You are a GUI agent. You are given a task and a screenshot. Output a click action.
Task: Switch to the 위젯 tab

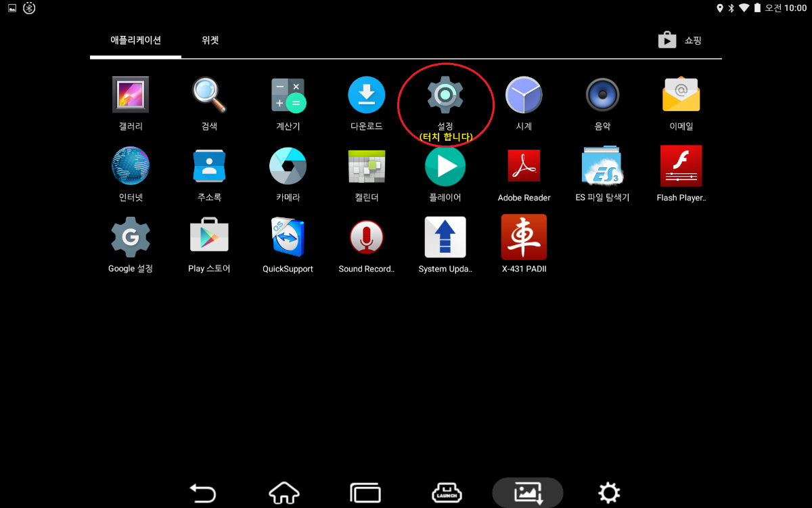click(x=210, y=40)
